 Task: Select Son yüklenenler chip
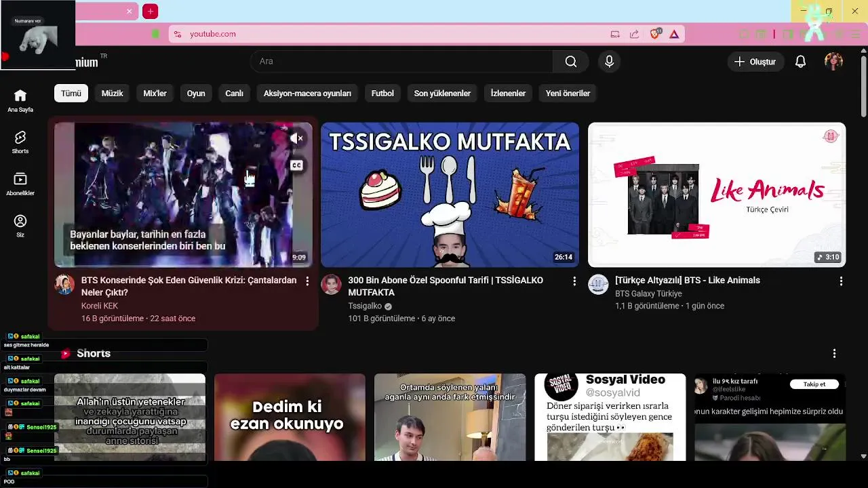click(x=442, y=94)
